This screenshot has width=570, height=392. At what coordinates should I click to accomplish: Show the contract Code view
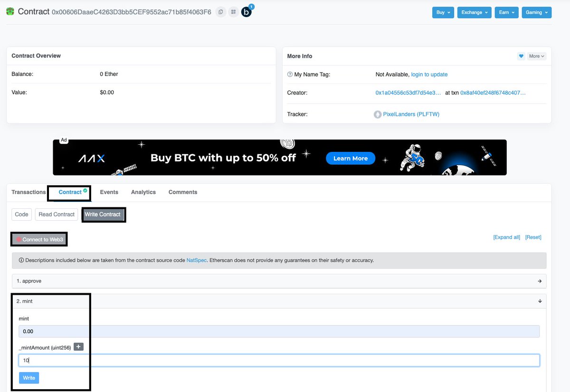tap(21, 215)
